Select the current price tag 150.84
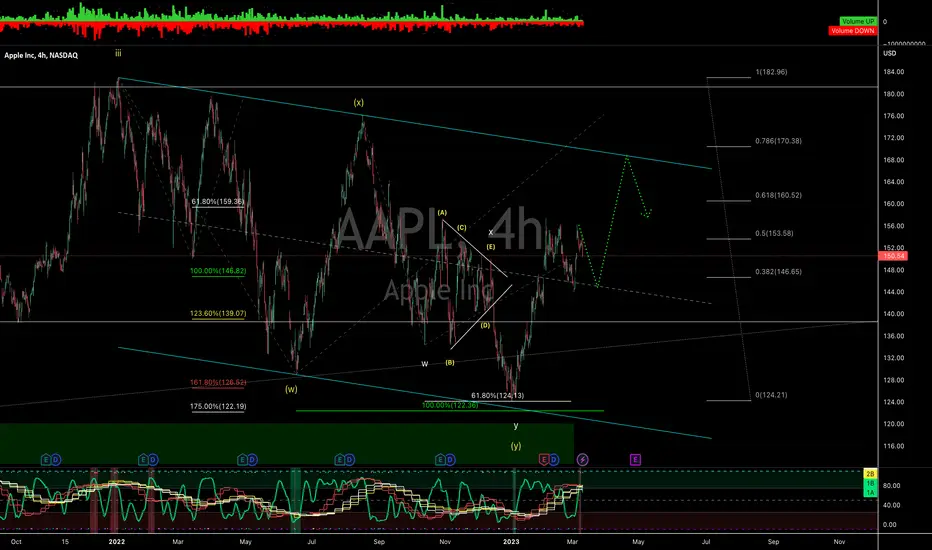 893,256
